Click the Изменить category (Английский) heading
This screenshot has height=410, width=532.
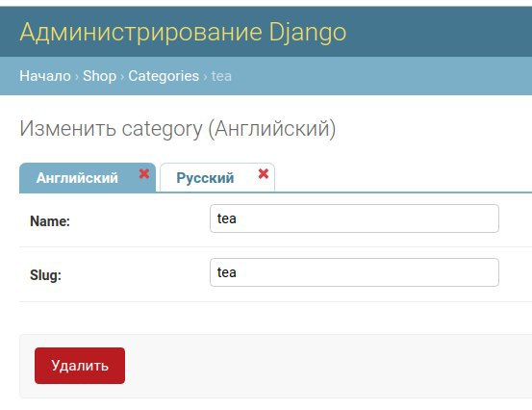click(177, 129)
